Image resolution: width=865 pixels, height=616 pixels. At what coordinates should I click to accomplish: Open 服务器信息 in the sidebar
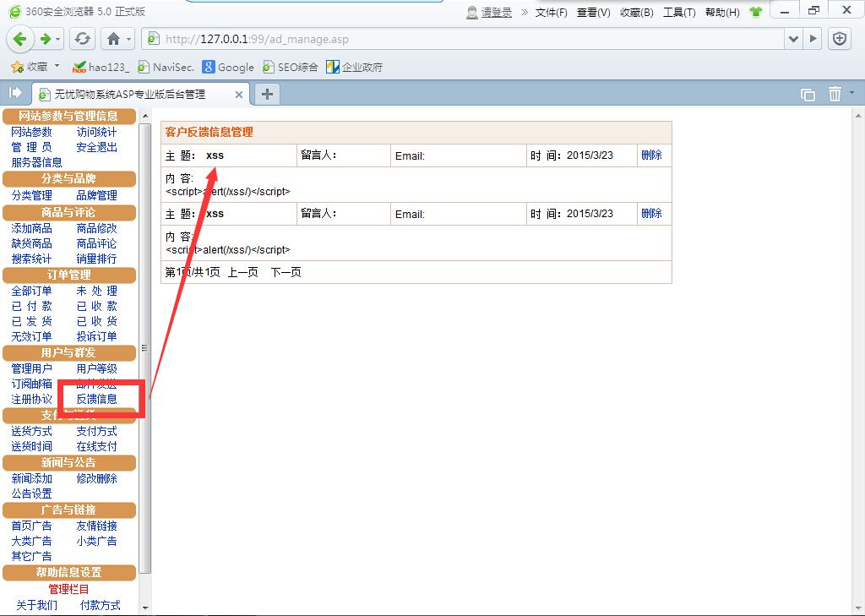pos(36,162)
